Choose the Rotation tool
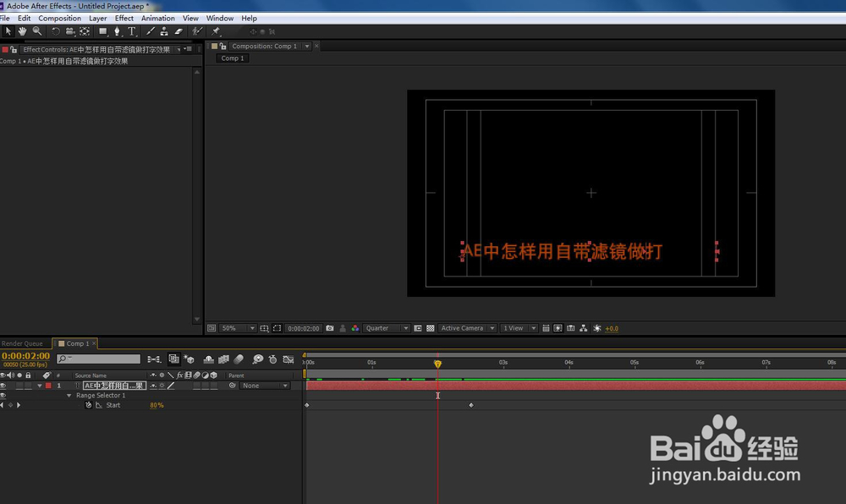The image size is (846, 504). [x=55, y=31]
